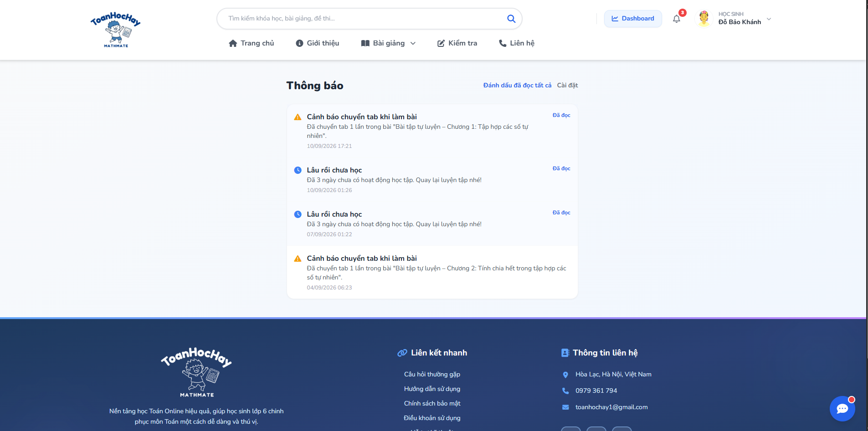Open Điều khoản sử dụng link
Screen dimensions: 868x431
(x=432, y=418)
